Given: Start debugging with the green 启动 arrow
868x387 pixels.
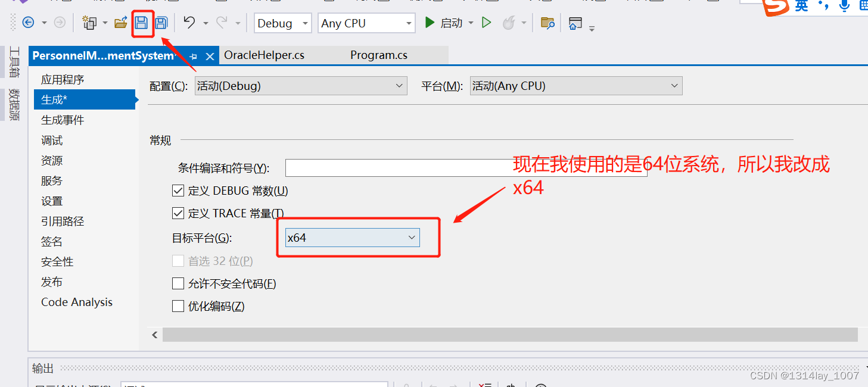Looking at the screenshot, I should pyautogui.click(x=430, y=22).
